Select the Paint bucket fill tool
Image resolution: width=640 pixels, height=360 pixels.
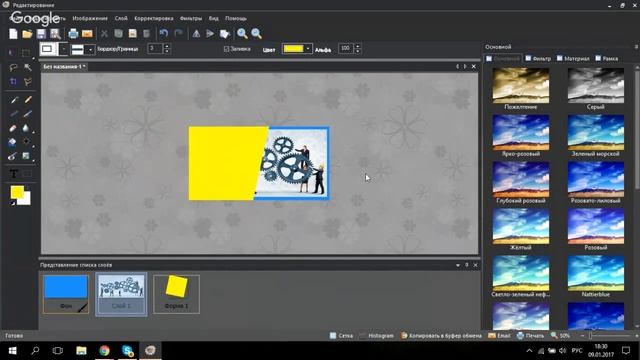tap(12, 142)
